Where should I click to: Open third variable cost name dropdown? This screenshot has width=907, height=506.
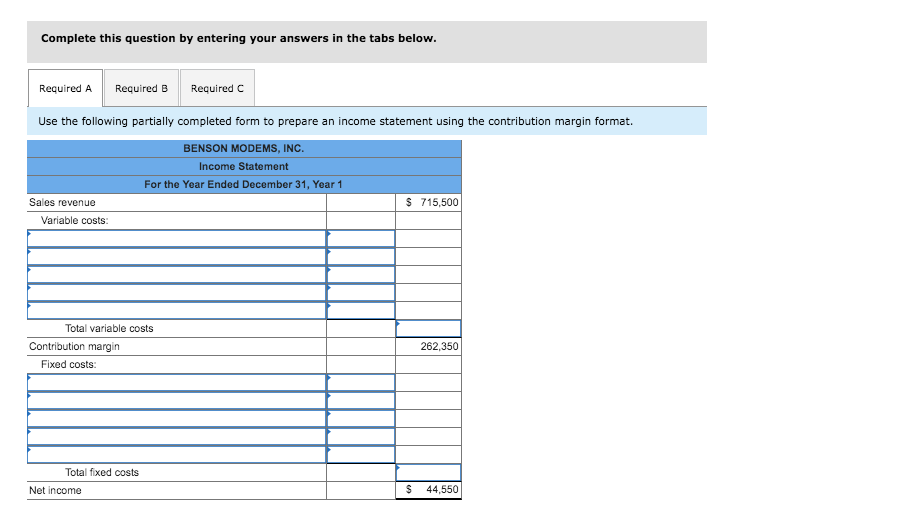(x=176, y=274)
